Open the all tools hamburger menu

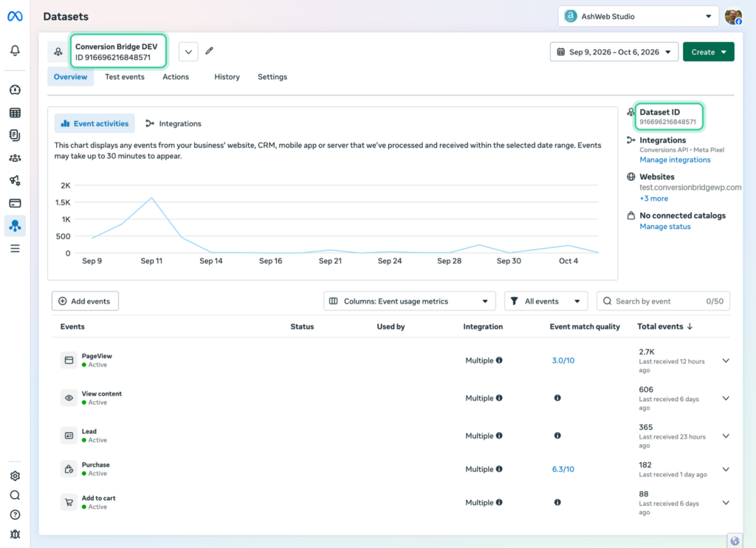15,248
